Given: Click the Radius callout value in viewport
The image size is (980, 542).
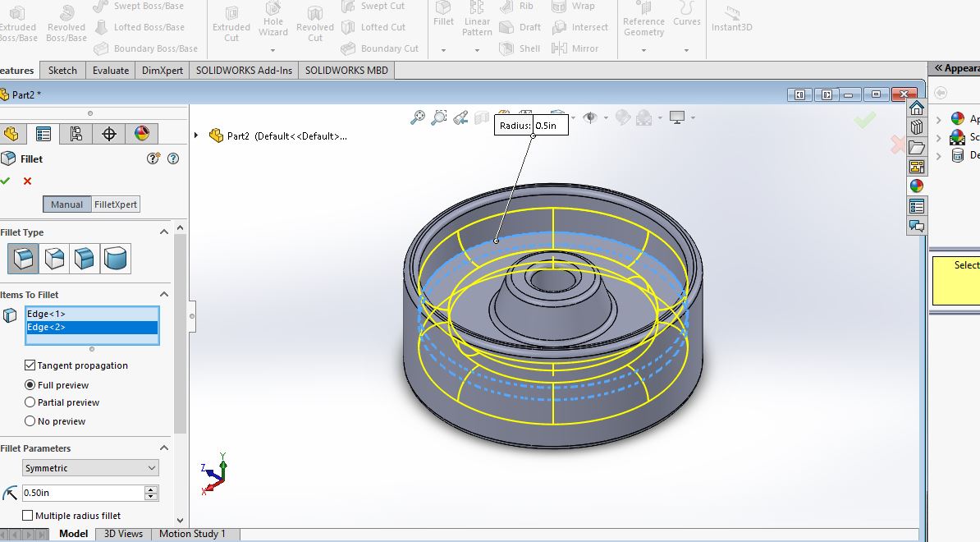Looking at the screenshot, I should click(550, 125).
